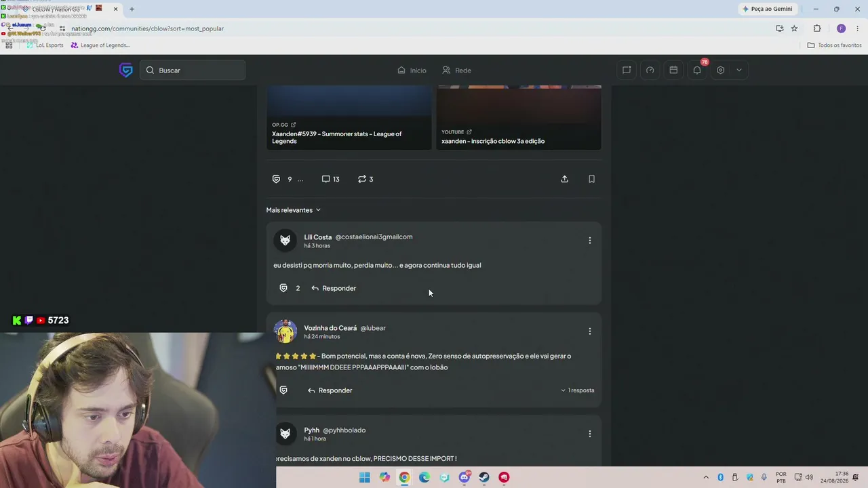Open the Chrome extensions puzzle icon
This screenshot has width=868, height=488.
(x=816, y=28)
